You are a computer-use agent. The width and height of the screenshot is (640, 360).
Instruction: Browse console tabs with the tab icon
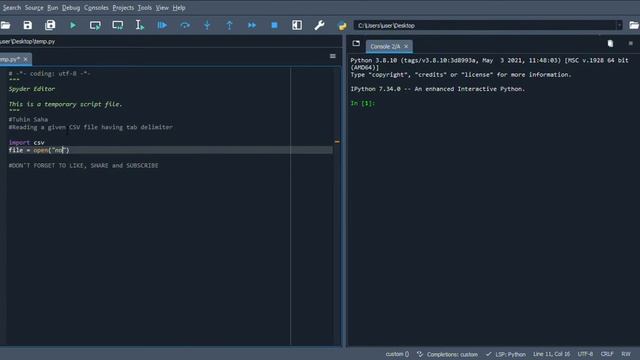356,43
